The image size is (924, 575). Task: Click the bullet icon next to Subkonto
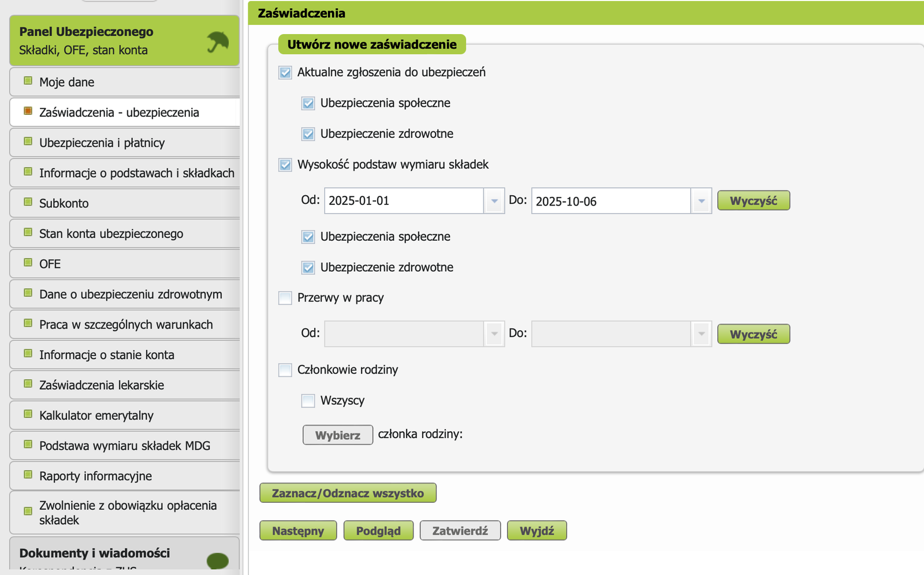point(28,202)
